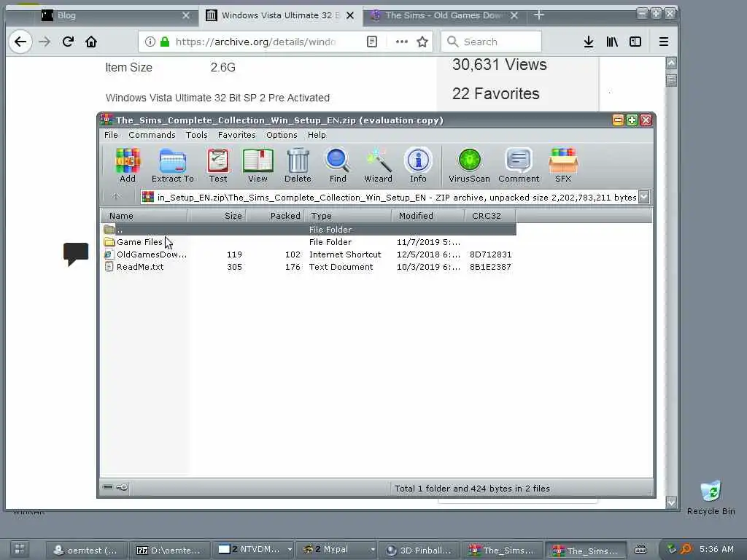Run Test on archived files
747x560 pixels.
[217, 166]
